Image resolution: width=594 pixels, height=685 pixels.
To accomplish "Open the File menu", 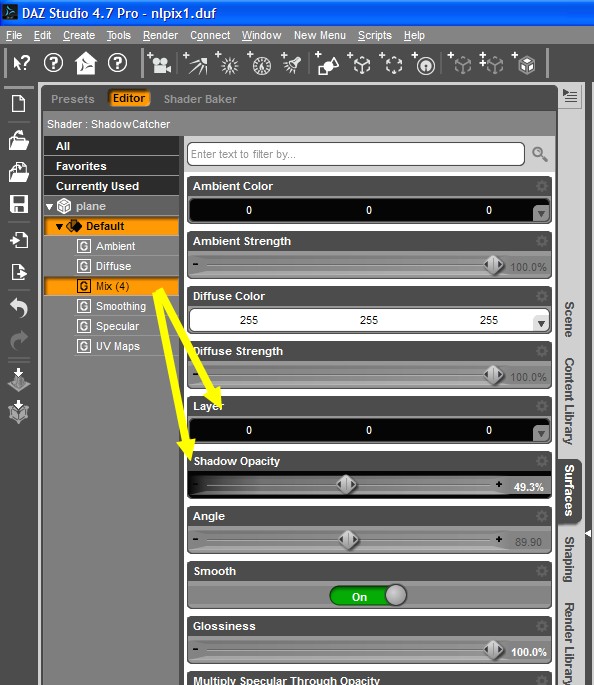I will pos(14,35).
